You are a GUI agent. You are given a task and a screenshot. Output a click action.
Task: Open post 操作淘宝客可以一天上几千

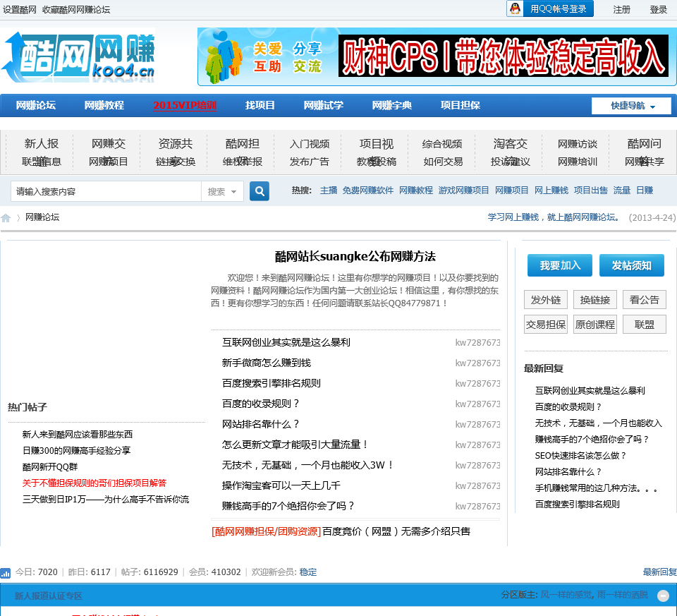coord(281,485)
